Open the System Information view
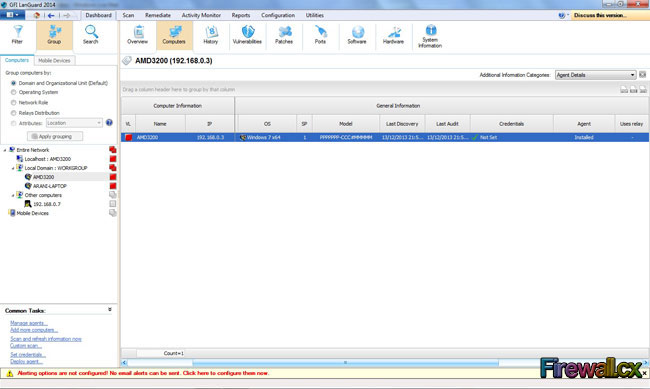 [430, 36]
